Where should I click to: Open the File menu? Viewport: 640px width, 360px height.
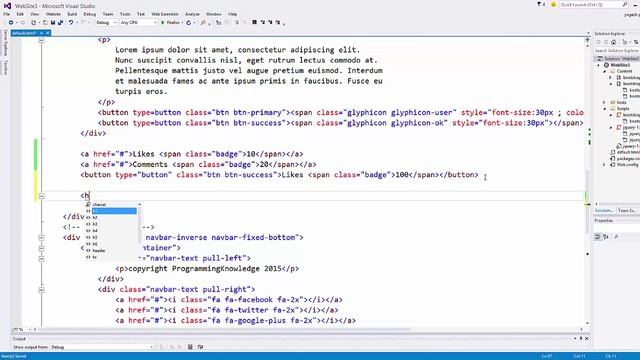(7, 14)
